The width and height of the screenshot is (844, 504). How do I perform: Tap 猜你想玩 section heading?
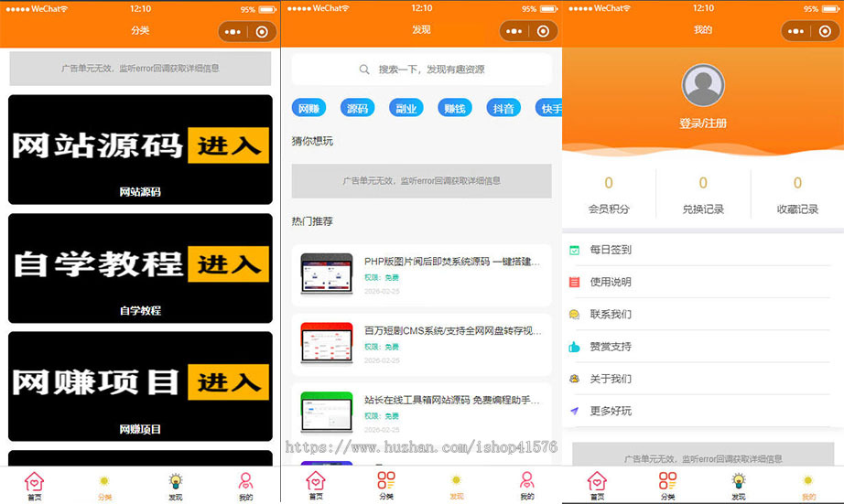click(x=312, y=142)
